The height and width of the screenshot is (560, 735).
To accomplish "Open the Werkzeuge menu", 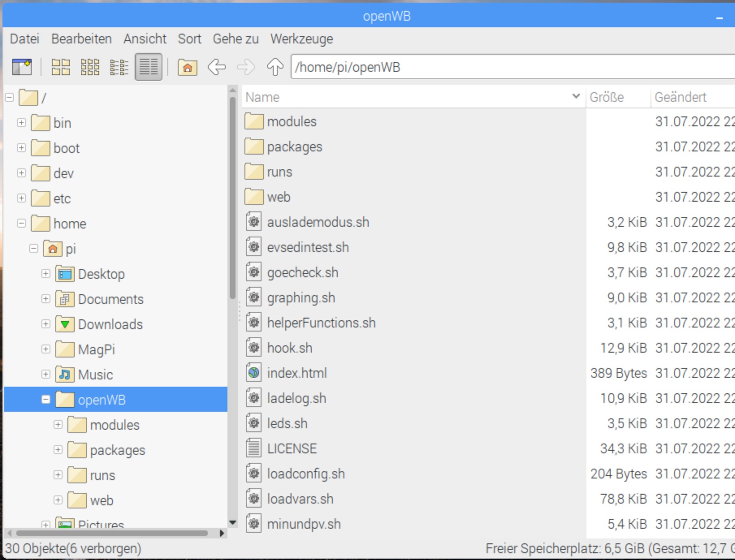I will (301, 39).
